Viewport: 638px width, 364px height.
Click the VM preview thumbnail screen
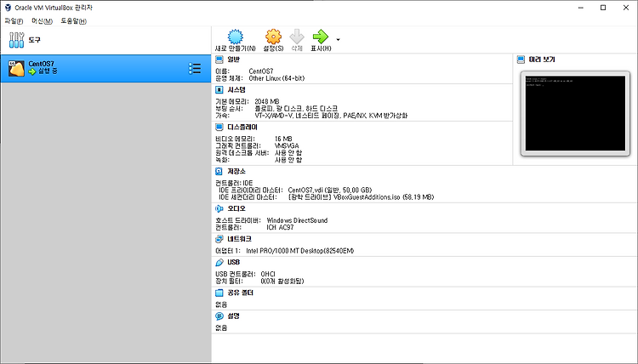coord(575,113)
